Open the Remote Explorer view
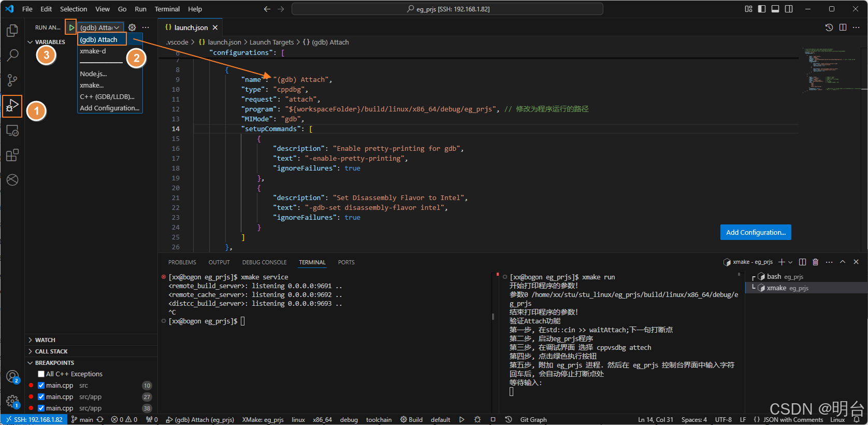The image size is (868, 425). click(x=12, y=131)
